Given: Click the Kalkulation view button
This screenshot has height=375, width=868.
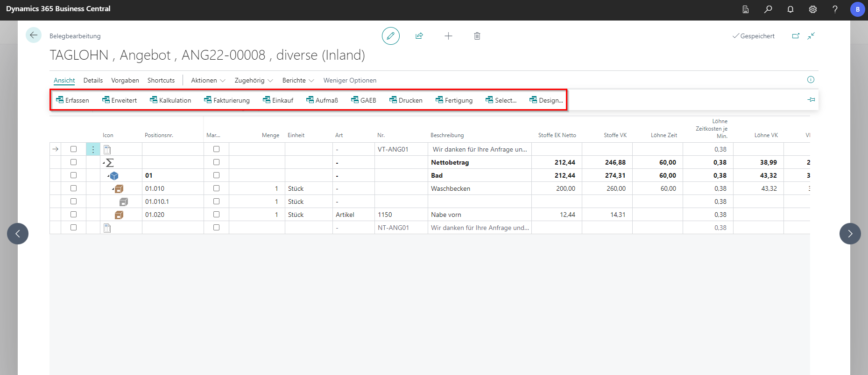Looking at the screenshot, I should pyautogui.click(x=170, y=100).
